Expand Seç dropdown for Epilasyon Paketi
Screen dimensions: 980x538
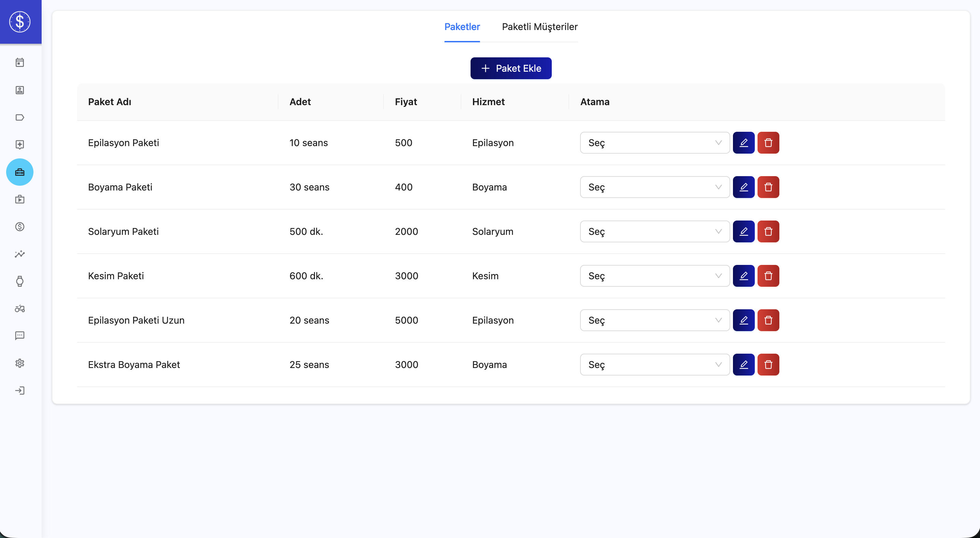click(654, 143)
